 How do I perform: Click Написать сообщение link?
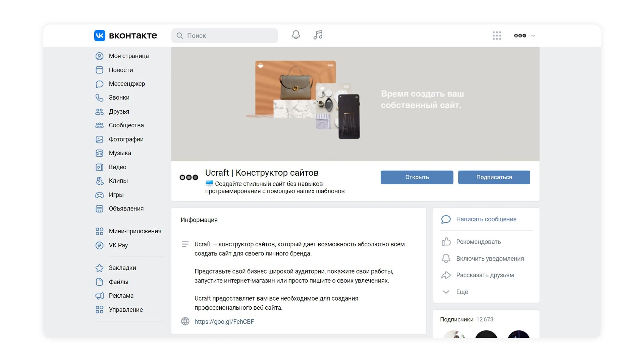click(x=486, y=219)
